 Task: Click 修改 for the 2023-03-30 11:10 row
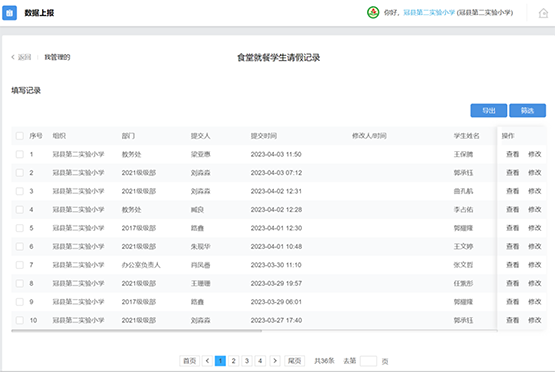(x=534, y=265)
